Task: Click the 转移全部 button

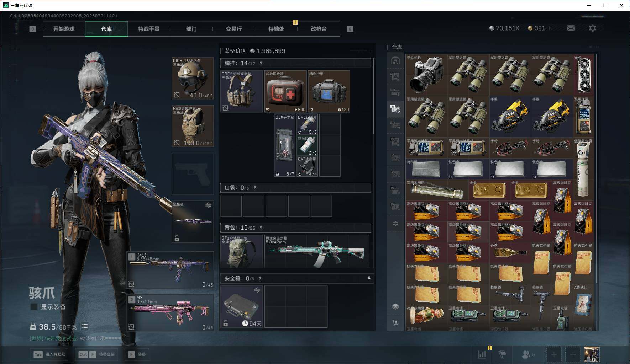Action: pos(97,354)
